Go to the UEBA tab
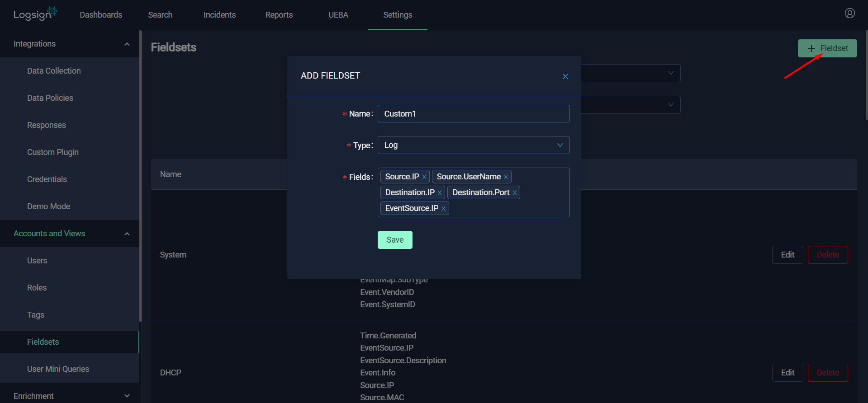The height and width of the screenshot is (403, 868). (338, 15)
